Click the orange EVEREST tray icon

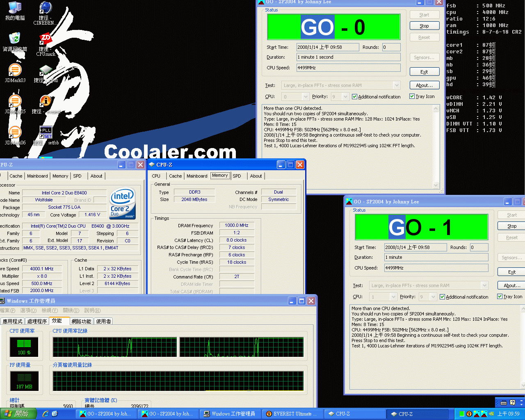point(469,414)
